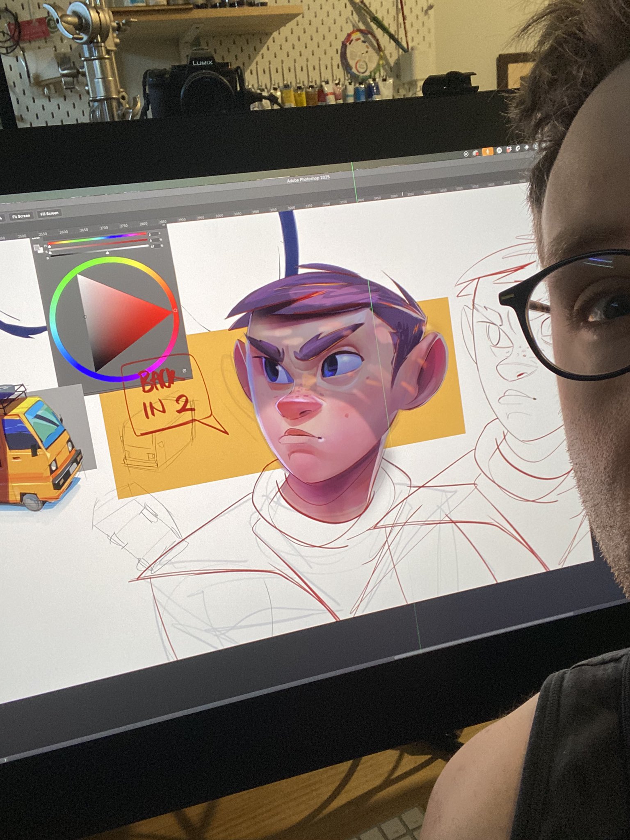The width and height of the screenshot is (630, 840).
Task: Click the brightness (B) slider bar
Action: tap(99, 251)
